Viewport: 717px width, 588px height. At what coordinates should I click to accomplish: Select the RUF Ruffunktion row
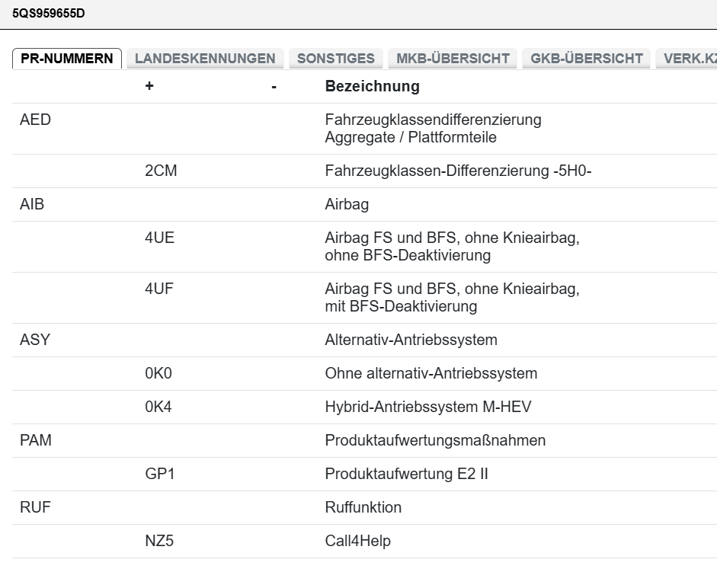(34, 507)
